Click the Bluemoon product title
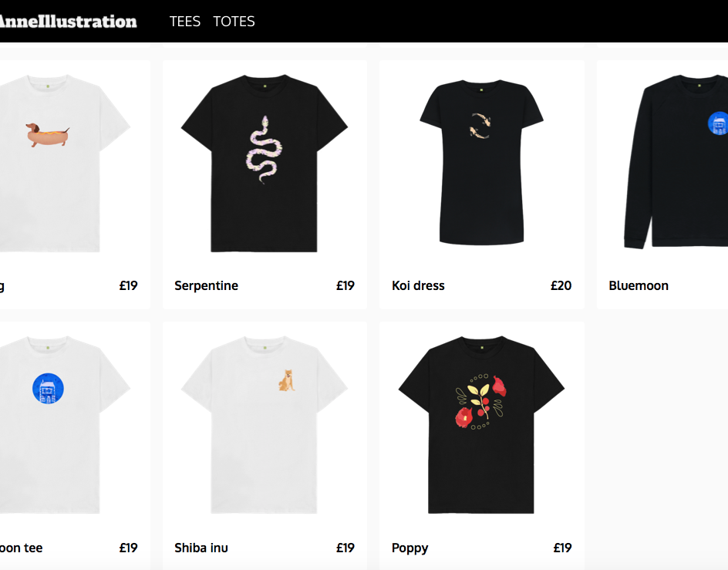 point(639,285)
